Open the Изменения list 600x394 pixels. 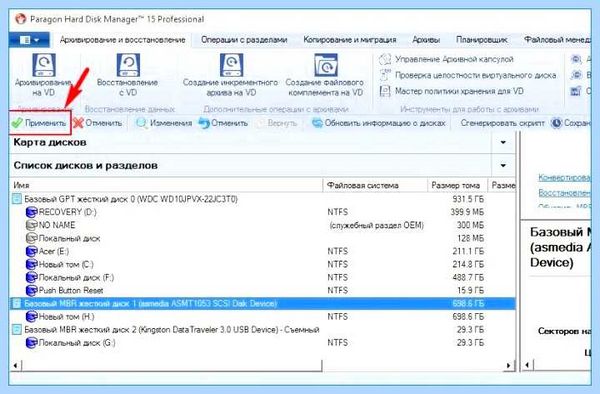coord(164,123)
